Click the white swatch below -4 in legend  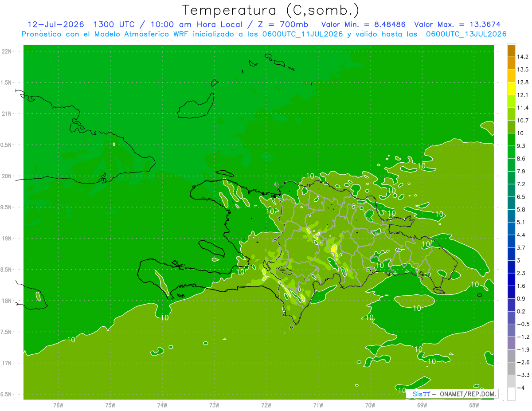tap(511, 394)
